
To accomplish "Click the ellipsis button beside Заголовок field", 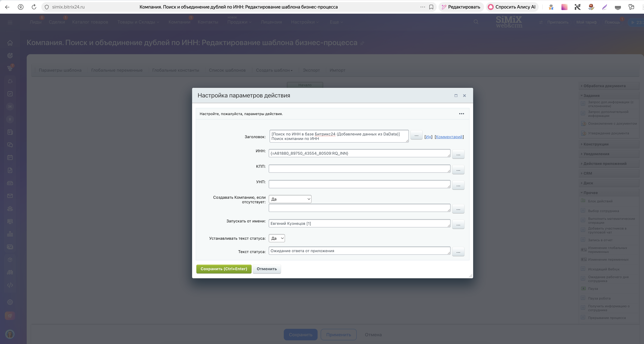I will (416, 135).
